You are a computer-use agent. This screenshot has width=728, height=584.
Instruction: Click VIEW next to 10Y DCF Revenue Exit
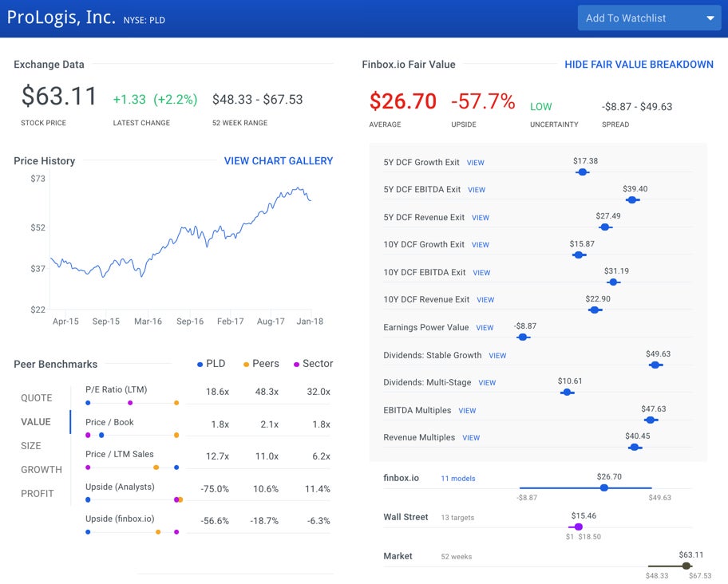pos(485,300)
